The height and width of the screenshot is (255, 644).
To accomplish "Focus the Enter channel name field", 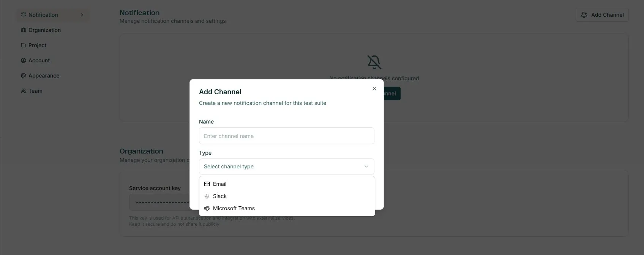I will 287,136.
